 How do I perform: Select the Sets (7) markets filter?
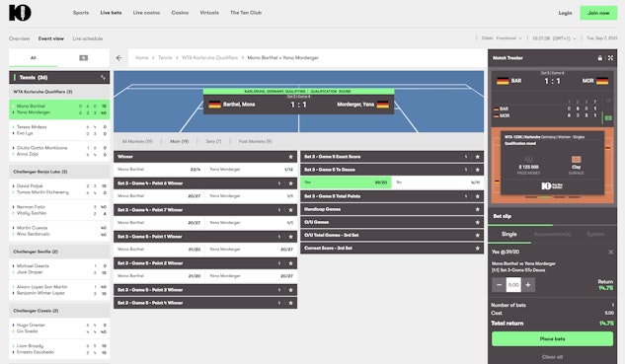(213, 141)
